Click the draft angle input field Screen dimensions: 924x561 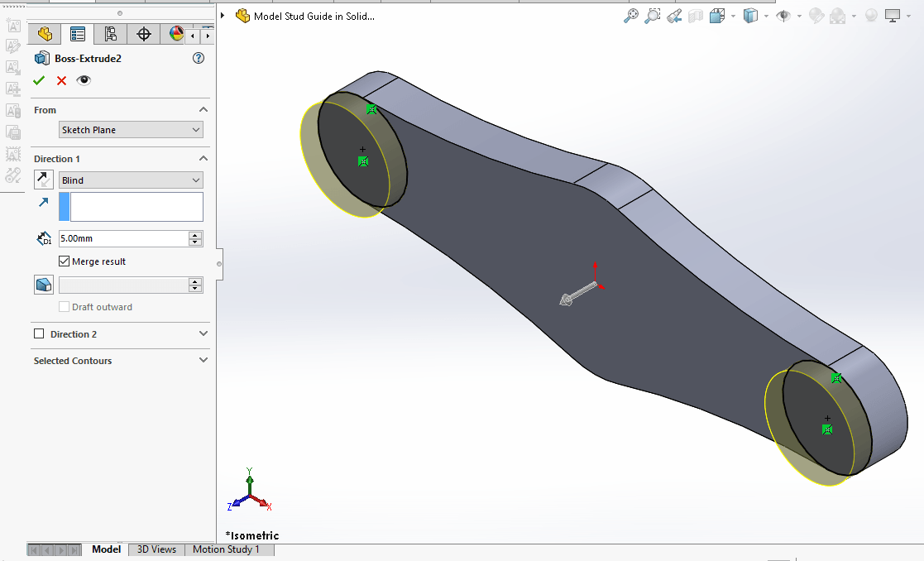(x=123, y=285)
